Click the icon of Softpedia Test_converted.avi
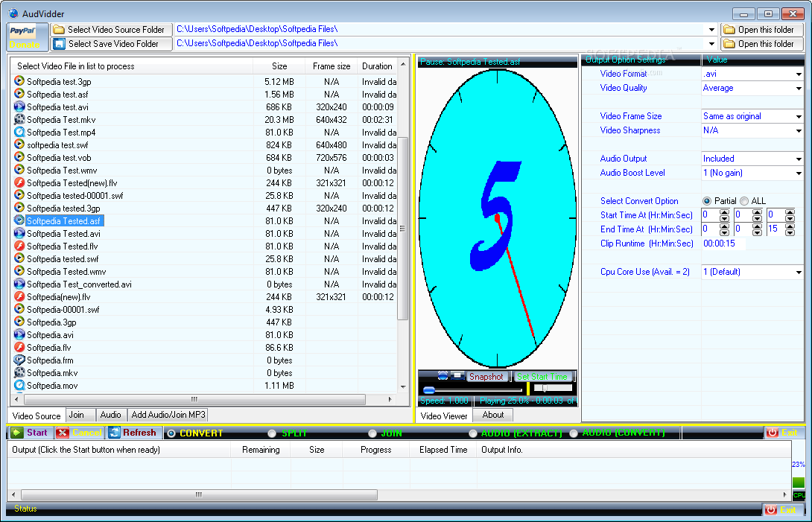Viewport: 812px width, 522px height. [x=19, y=284]
